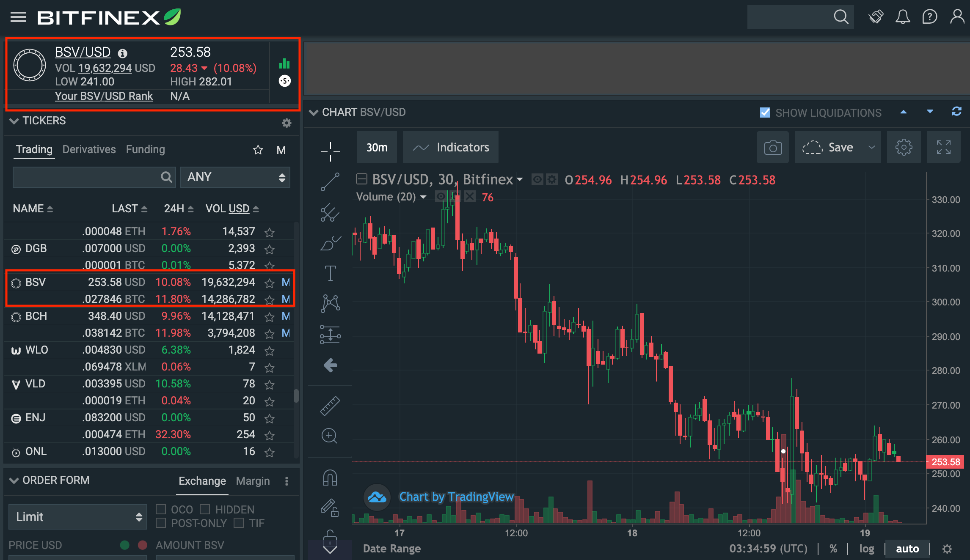Toggle the favorite star next to BSV

pos(269,283)
